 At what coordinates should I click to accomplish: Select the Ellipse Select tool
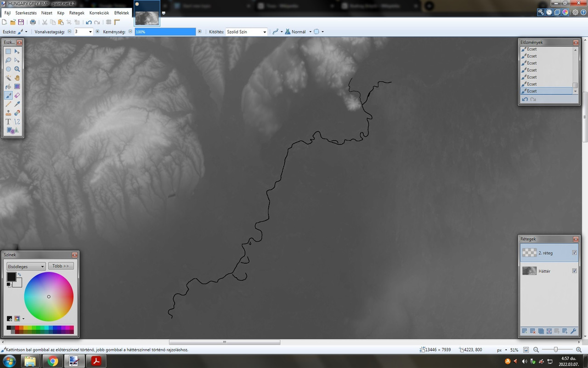(8, 69)
